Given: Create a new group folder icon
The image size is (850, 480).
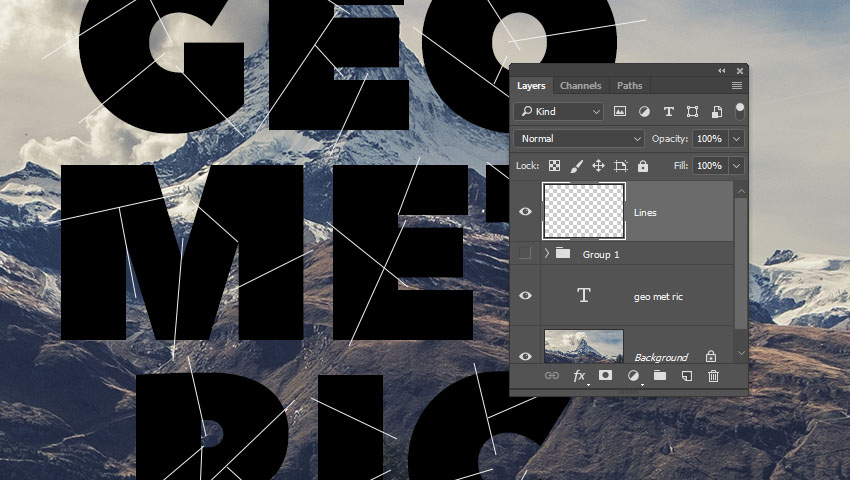Looking at the screenshot, I should [x=660, y=375].
